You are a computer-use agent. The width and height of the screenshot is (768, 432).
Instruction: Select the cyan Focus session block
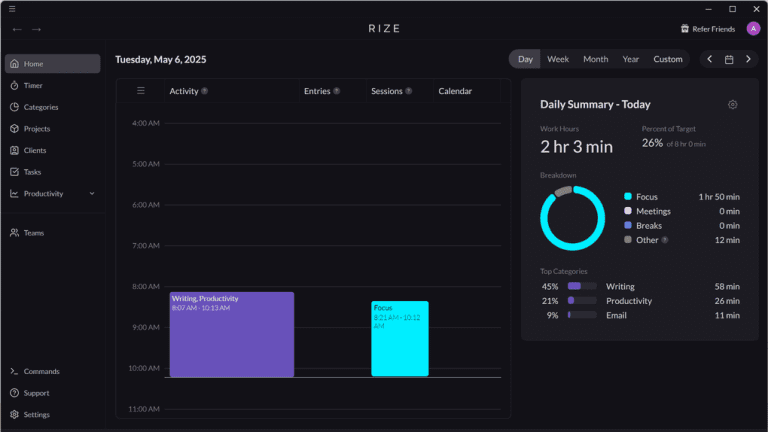coord(400,338)
